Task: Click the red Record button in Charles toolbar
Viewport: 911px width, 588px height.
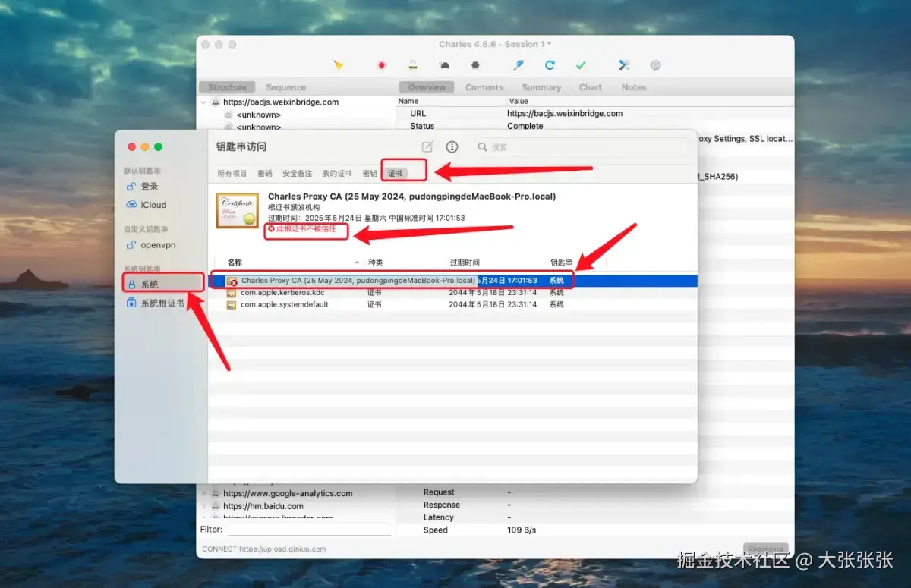Action: click(381, 65)
